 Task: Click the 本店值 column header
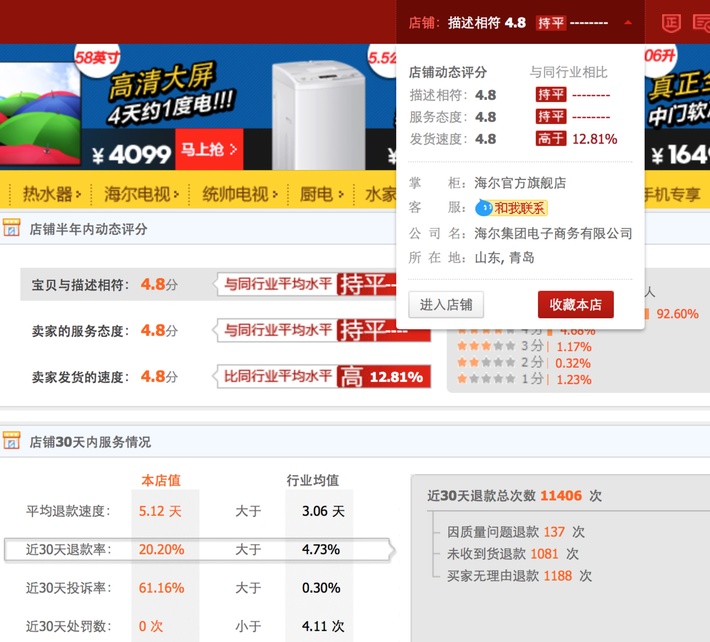point(161,480)
